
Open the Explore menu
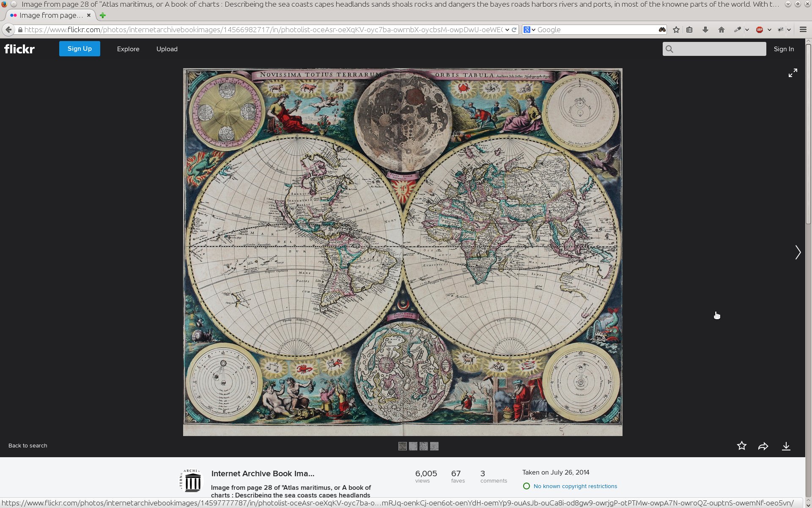(128, 49)
